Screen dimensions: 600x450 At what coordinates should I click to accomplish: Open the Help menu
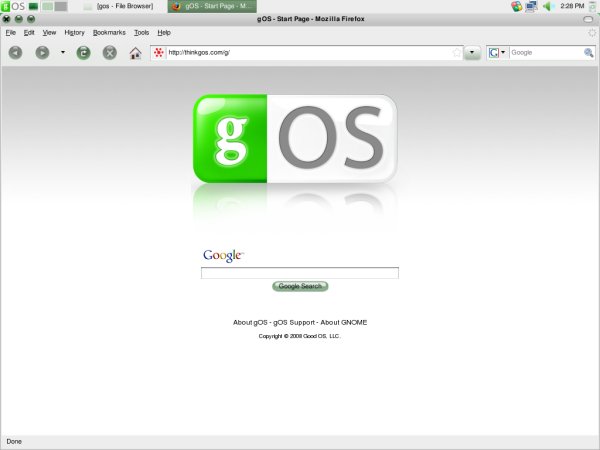click(x=164, y=33)
